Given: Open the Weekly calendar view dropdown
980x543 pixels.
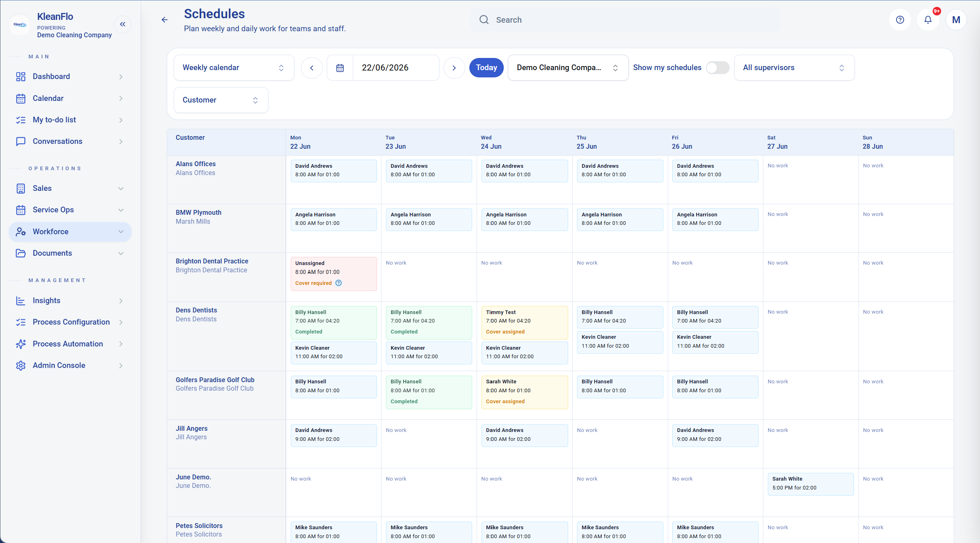Looking at the screenshot, I should [x=234, y=68].
